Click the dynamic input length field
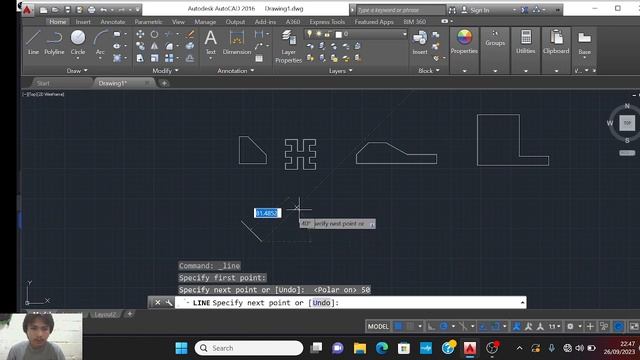Screen dimensions: 640x360 pos(267,213)
